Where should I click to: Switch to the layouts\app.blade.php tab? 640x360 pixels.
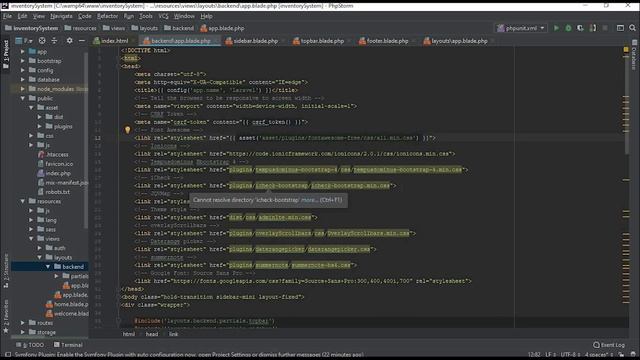tap(456, 41)
